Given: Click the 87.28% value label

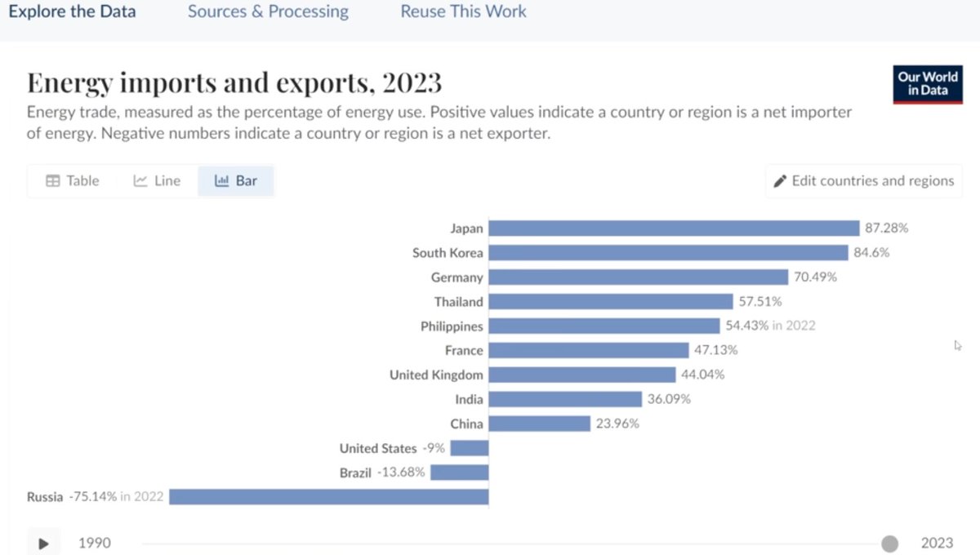Looking at the screenshot, I should point(886,229).
